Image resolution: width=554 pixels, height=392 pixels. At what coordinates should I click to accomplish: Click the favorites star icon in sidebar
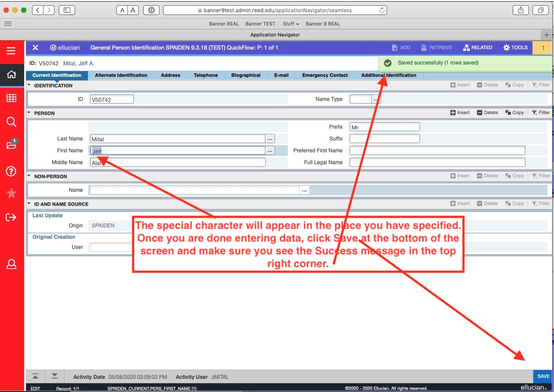click(11, 194)
